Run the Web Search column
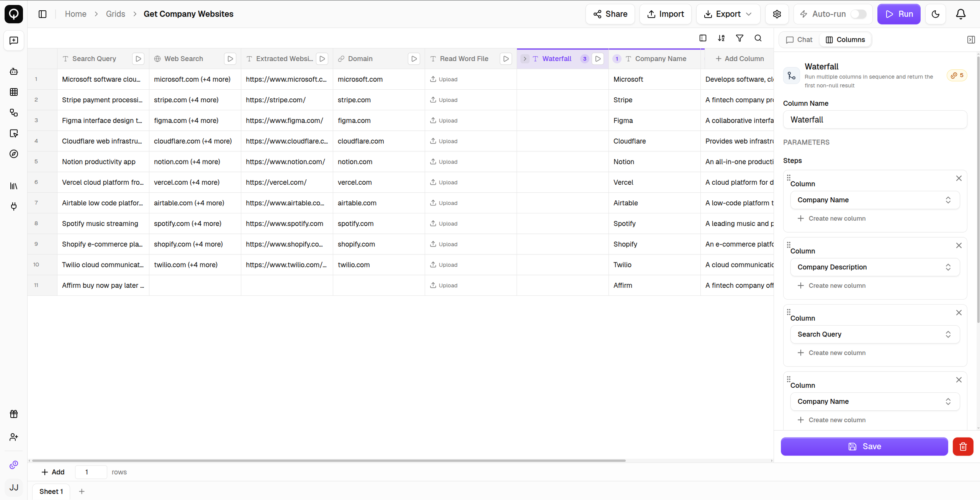980x500 pixels. coord(230,59)
